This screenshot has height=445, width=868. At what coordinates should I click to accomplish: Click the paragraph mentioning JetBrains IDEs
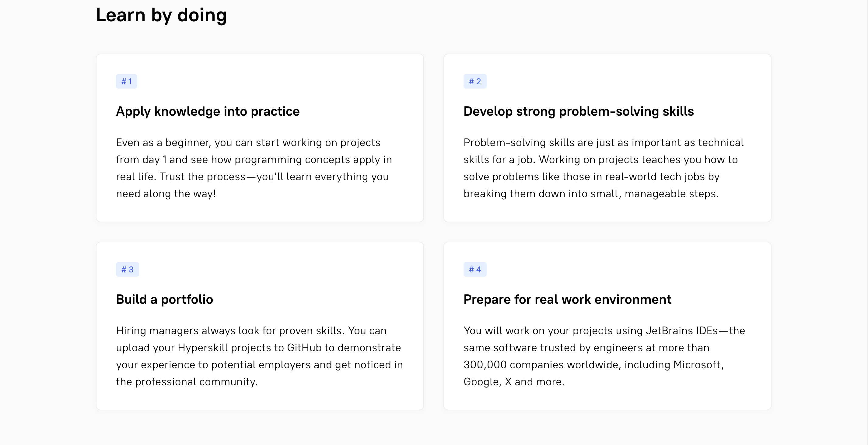(604, 356)
